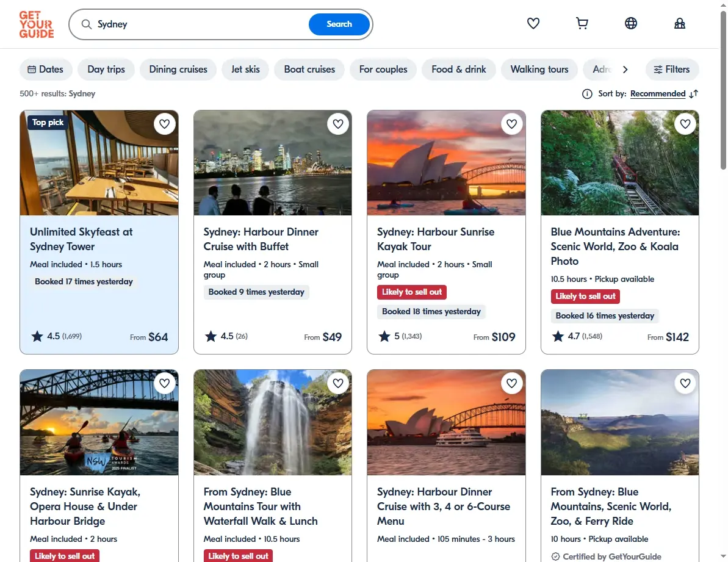
Task: Open Sydney: Harbour Dinner Cruise with Buffet
Action: pos(261,239)
